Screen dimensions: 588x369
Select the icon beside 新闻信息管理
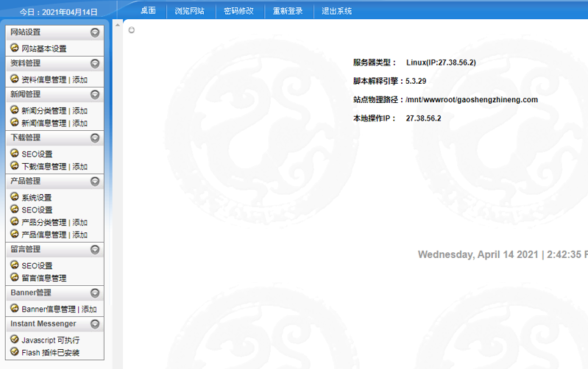(x=15, y=123)
